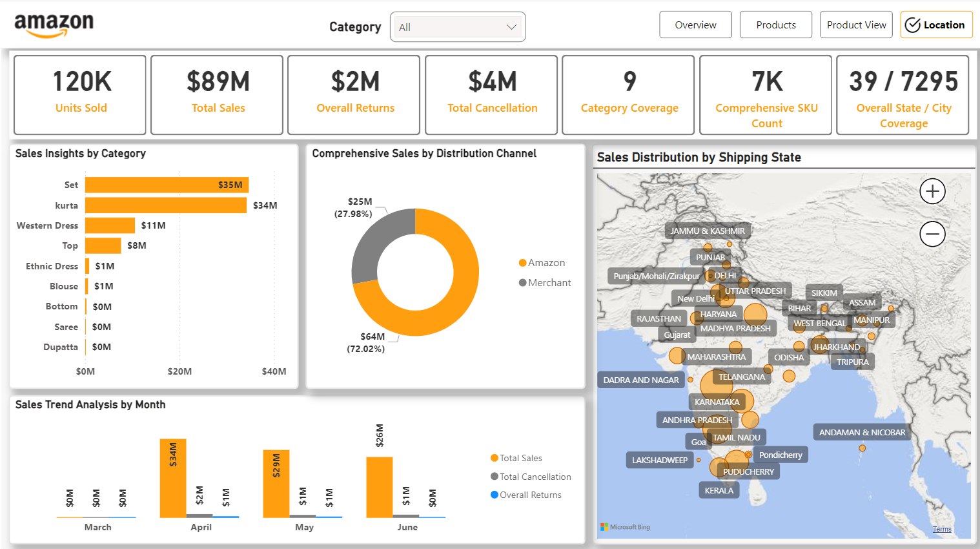Screen dimensions: 980x549
Task: Click the Amazon legend color marker
Action: point(522,263)
